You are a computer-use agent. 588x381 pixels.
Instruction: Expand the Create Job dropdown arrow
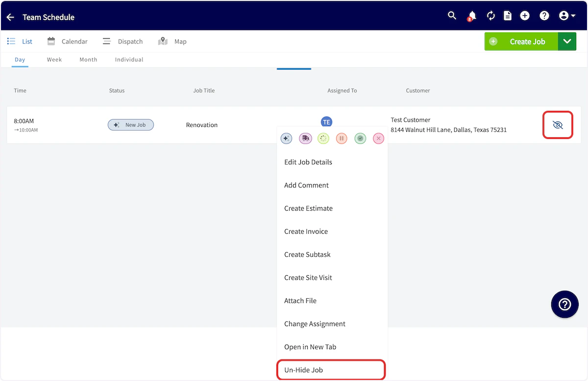point(567,42)
